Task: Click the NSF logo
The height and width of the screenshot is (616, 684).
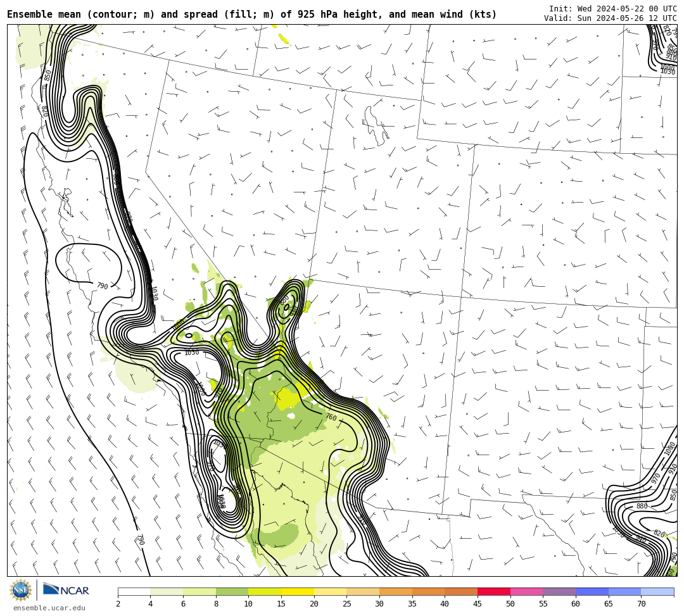Action: point(21,590)
